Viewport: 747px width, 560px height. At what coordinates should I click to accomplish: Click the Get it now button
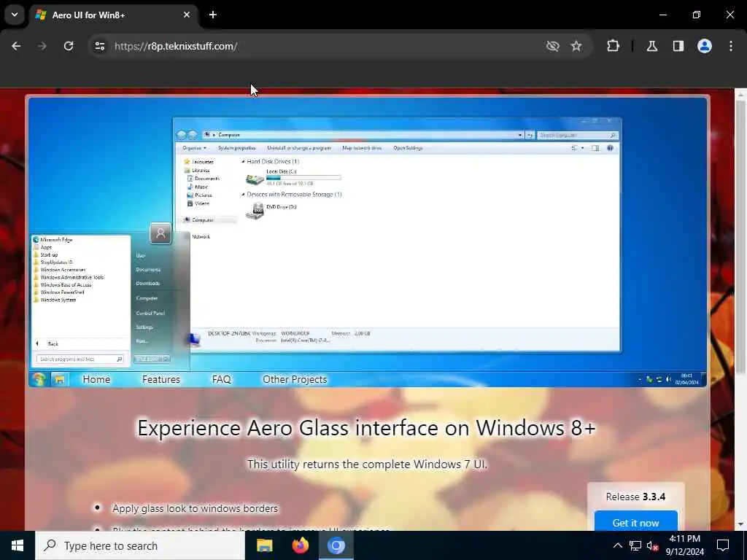[x=636, y=521]
